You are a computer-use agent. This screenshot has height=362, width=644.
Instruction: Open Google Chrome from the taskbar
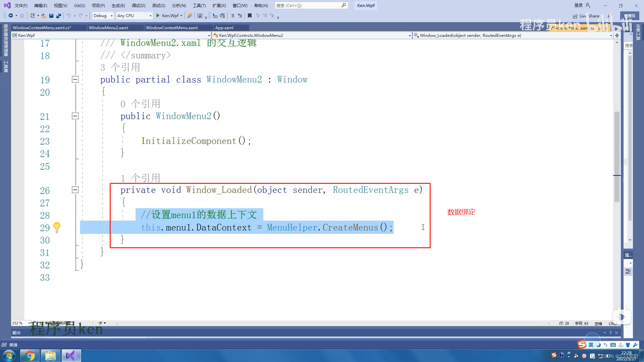(x=30, y=356)
